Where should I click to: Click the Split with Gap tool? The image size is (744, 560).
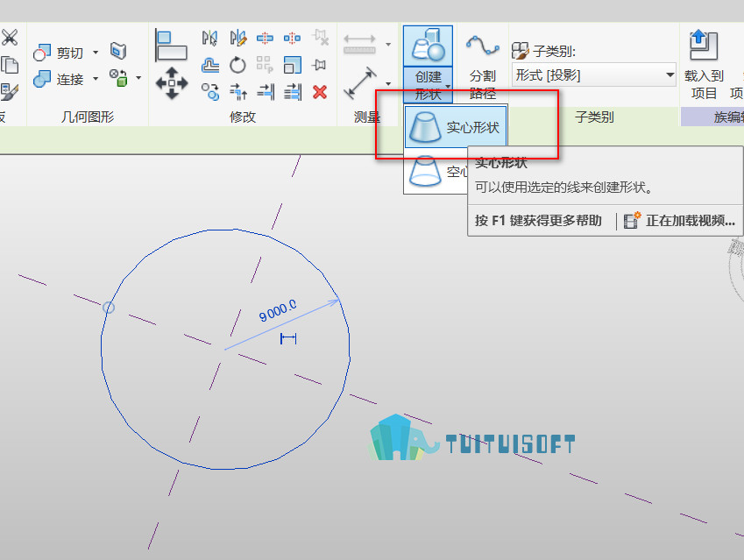(x=292, y=38)
